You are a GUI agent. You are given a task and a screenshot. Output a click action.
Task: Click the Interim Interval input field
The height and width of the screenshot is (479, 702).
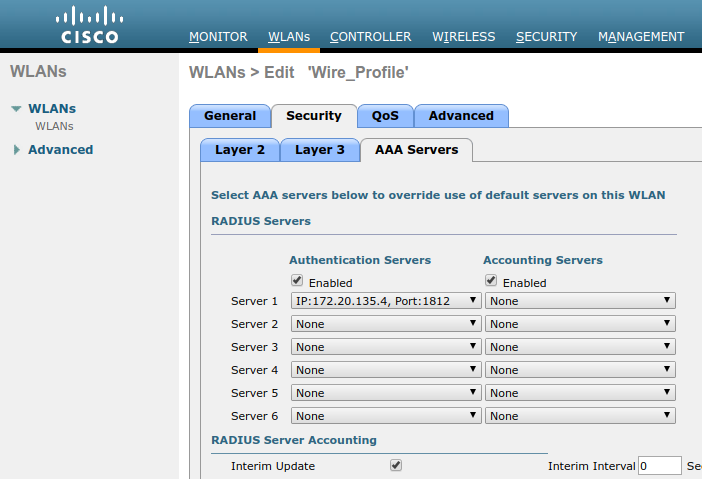pyautogui.click(x=659, y=466)
